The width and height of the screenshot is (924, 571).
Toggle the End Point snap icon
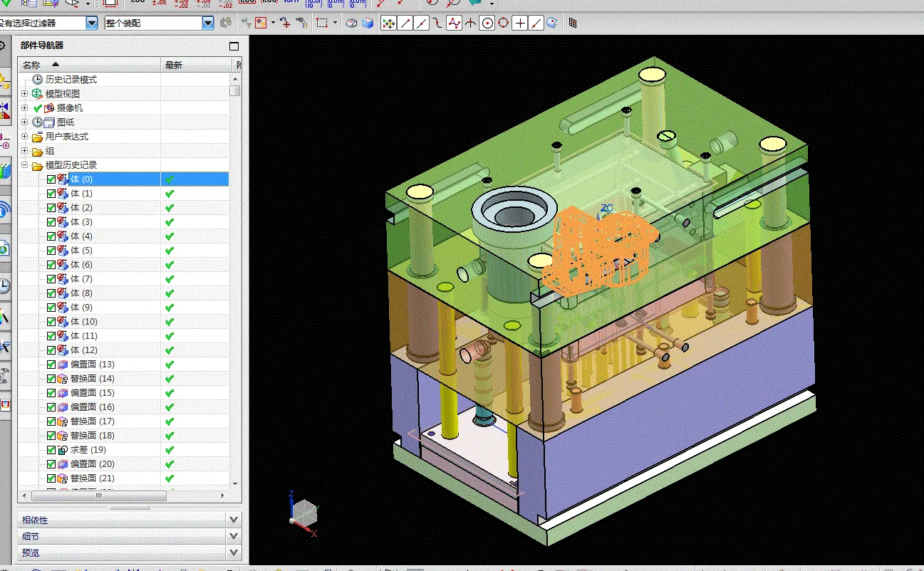405,23
